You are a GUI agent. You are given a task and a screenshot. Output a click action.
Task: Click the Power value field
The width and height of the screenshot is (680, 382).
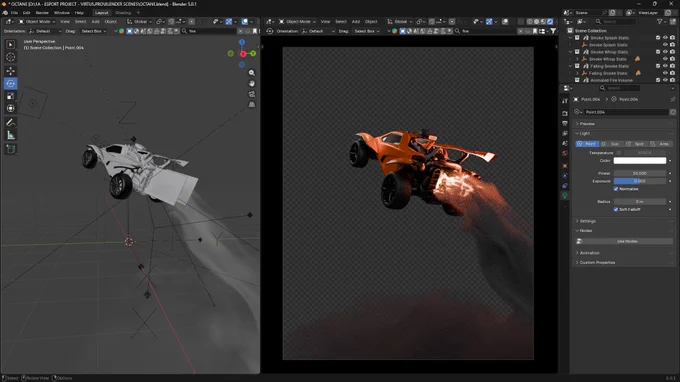coord(640,173)
